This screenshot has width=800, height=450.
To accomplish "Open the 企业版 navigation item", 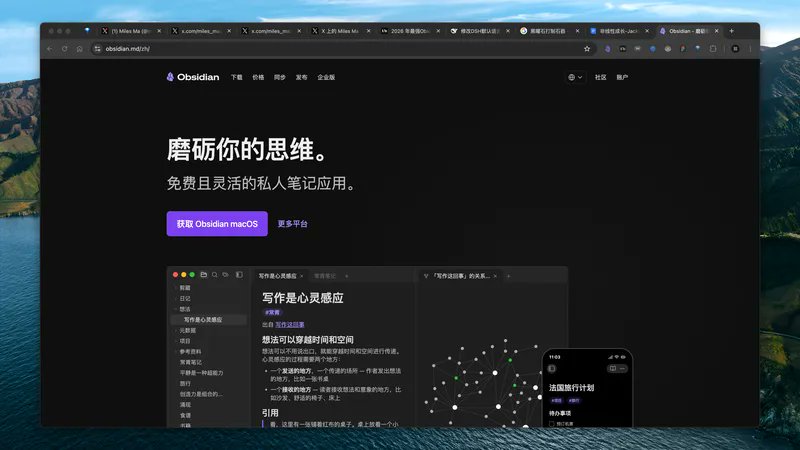I will [326, 78].
